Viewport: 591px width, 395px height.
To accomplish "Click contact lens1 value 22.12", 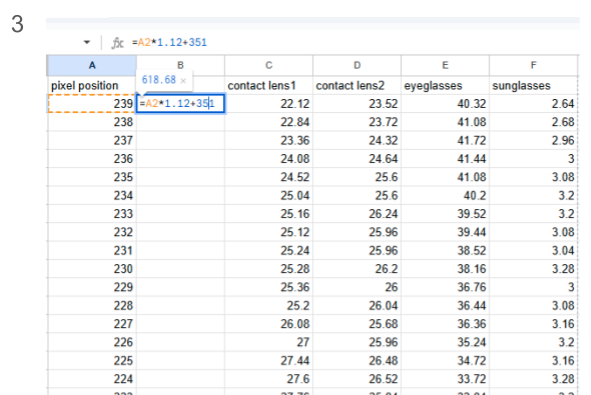I will (268, 104).
